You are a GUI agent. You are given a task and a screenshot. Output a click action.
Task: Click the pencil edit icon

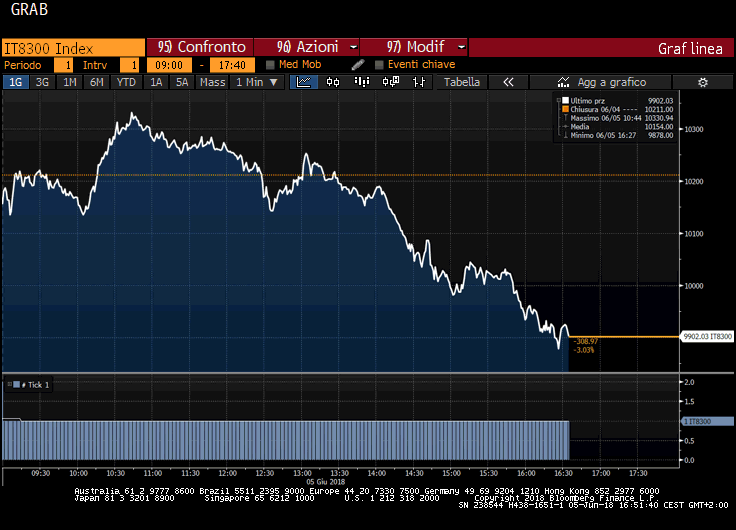(x=358, y=65)
